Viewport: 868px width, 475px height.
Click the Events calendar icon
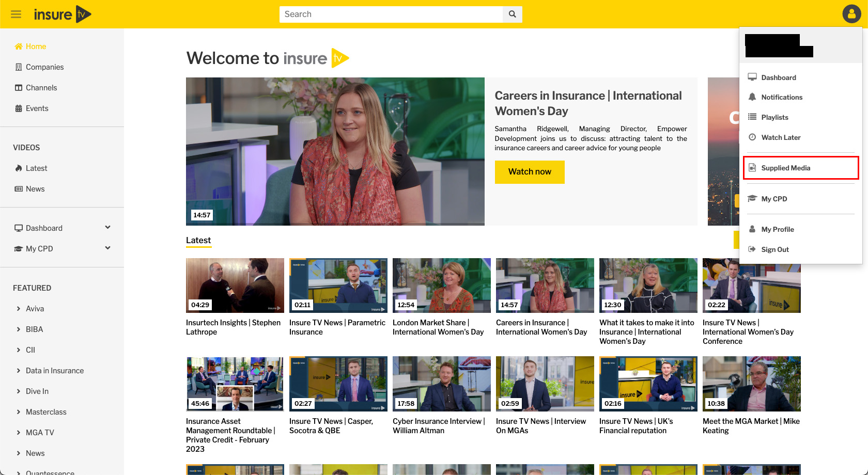(19, 108)
